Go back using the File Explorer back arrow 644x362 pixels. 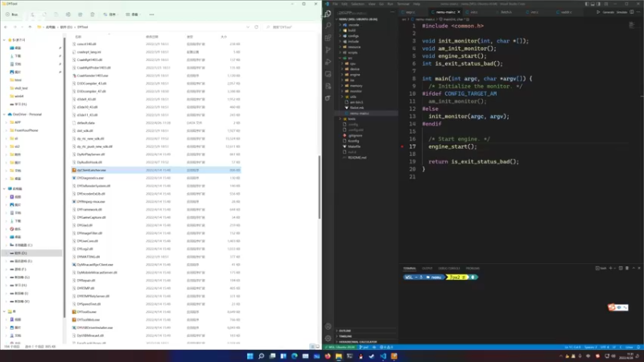[x=6, y=27]
